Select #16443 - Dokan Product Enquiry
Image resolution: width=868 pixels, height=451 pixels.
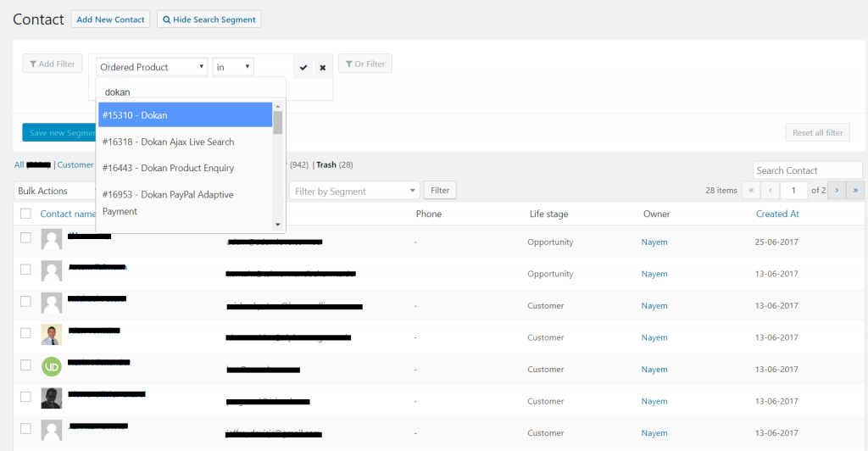click(186, 168)
